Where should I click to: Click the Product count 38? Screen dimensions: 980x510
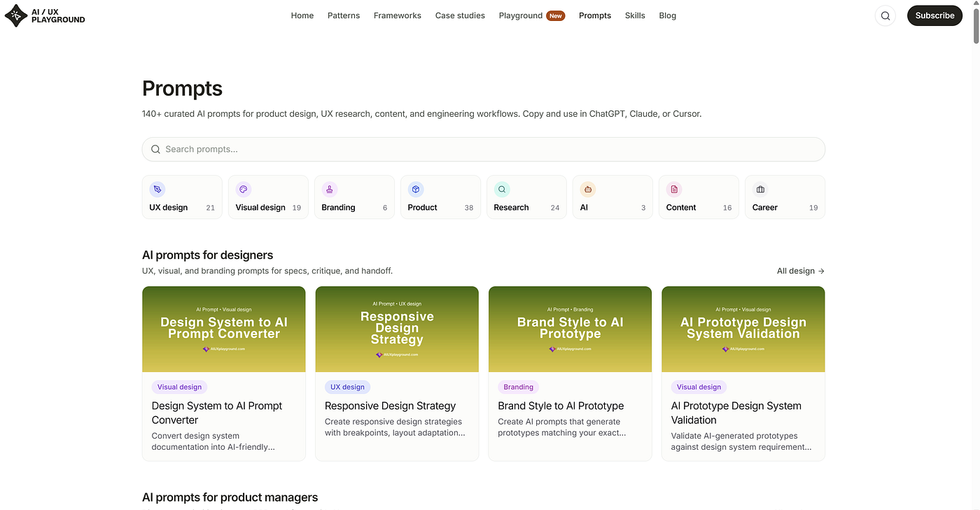click(469, 208)
